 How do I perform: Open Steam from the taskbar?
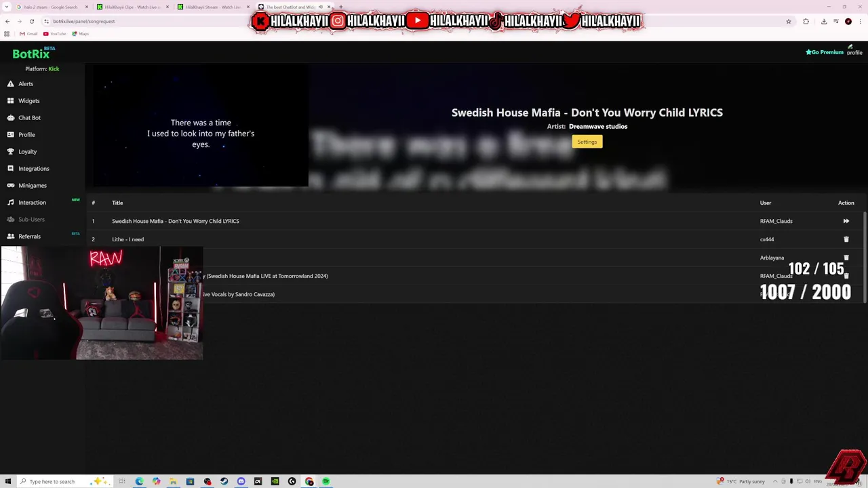(224, 481)
